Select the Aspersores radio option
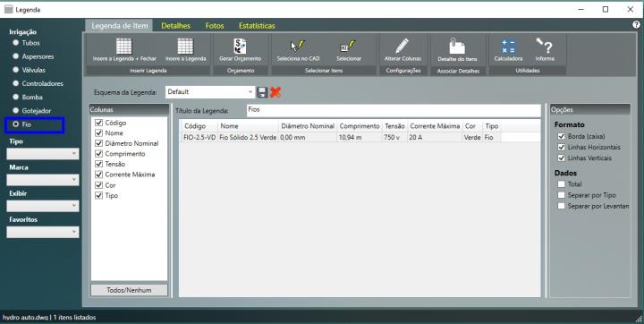644x324 pixels. pyautogui.click(x=15, y=55)
